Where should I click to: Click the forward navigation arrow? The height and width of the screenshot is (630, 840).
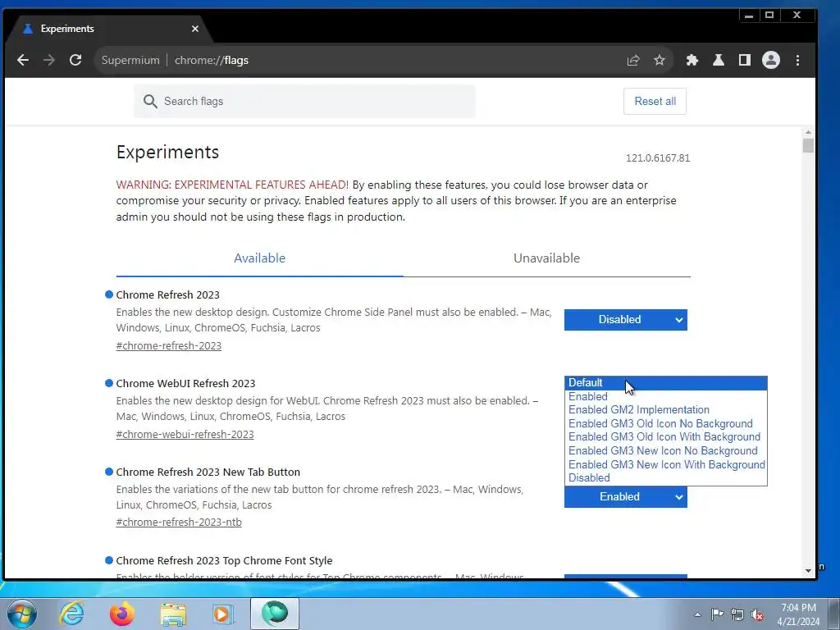pyautogui.click(x=48, y=60)
